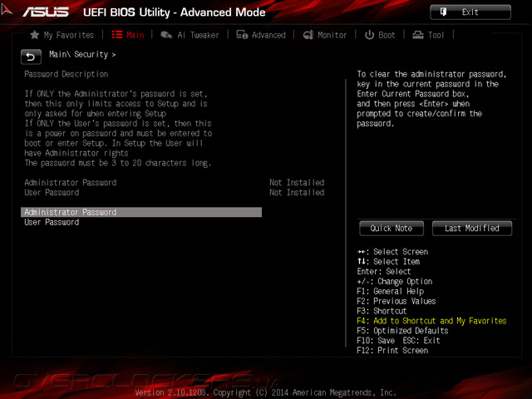Viewport: 532px width, 399px height.
Task: Open the Monitor tab
Action: click(325, 35)
